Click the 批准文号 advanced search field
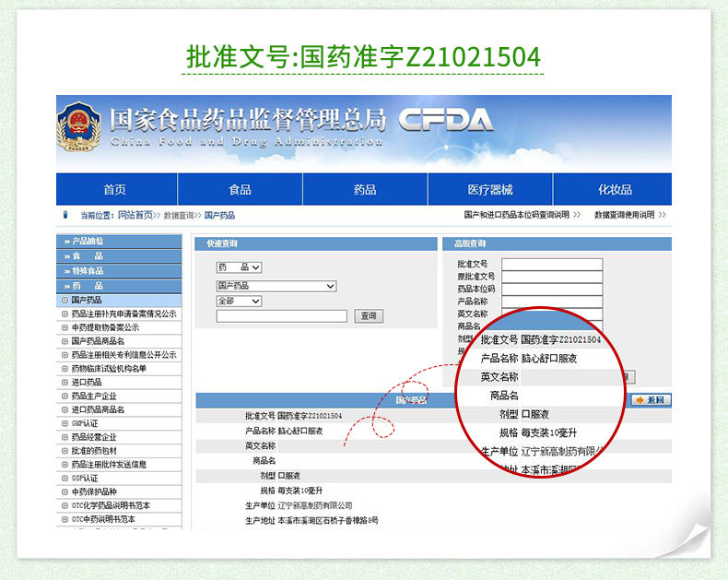The height and width of the screenshot is (580, 728). pos(552,265)
